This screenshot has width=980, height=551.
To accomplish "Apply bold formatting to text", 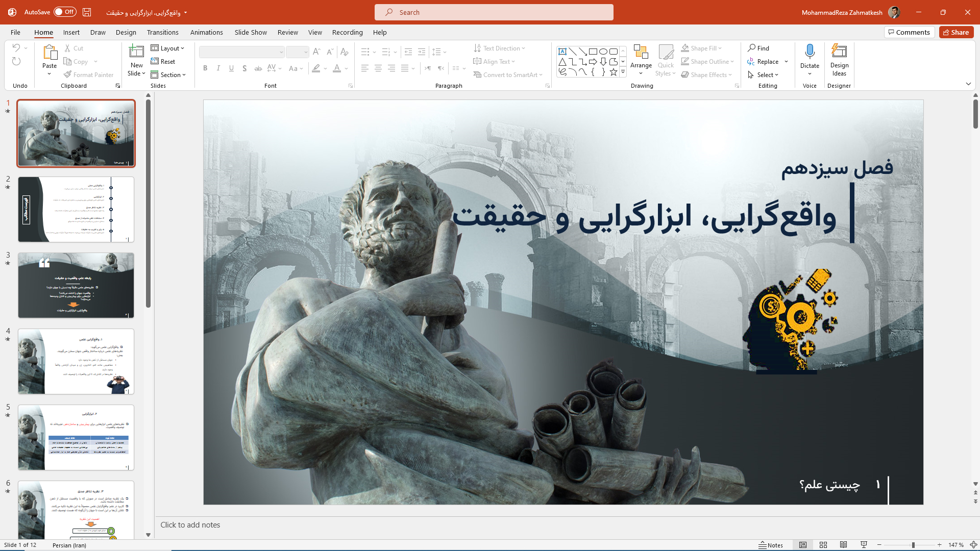I will point(205,68).
